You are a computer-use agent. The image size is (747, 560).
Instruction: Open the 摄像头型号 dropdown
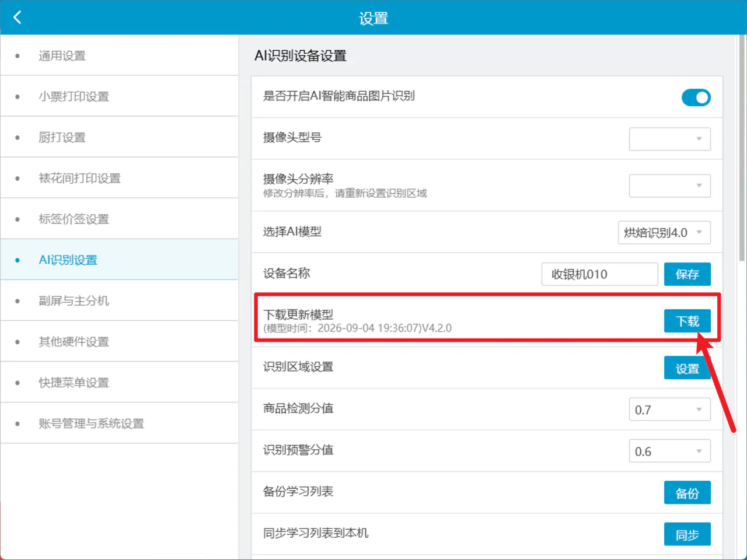(669, 139)
